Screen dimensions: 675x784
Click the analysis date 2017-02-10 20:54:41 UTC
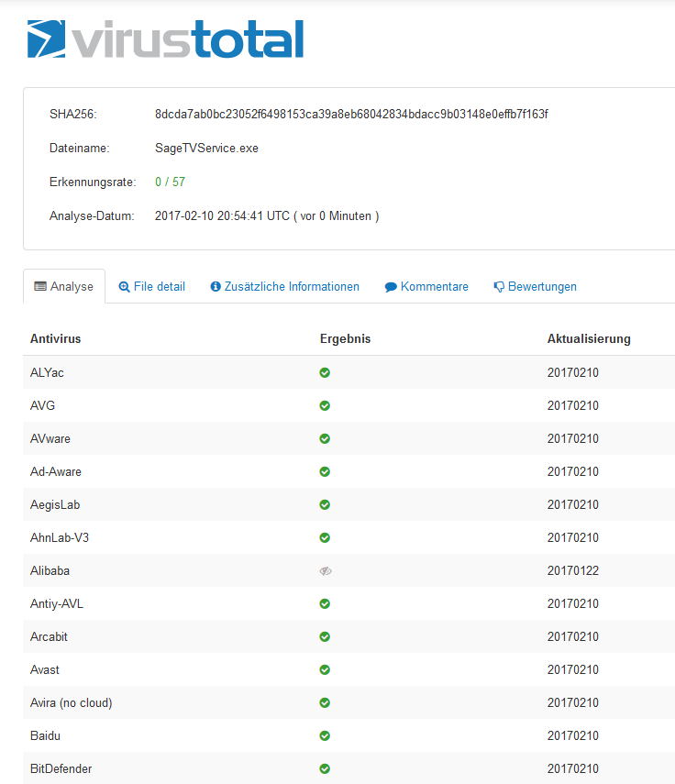coord(223,216)
